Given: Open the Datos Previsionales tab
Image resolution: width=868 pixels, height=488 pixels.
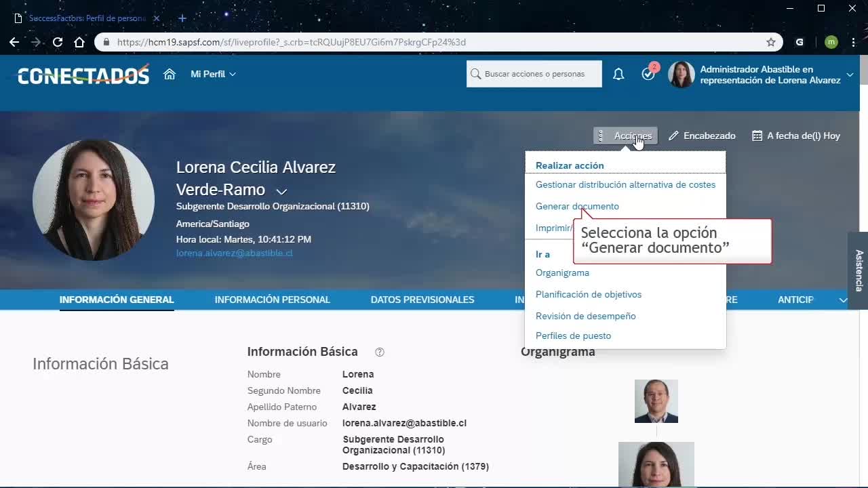Looking at the screenshot, I should [422, 300].
